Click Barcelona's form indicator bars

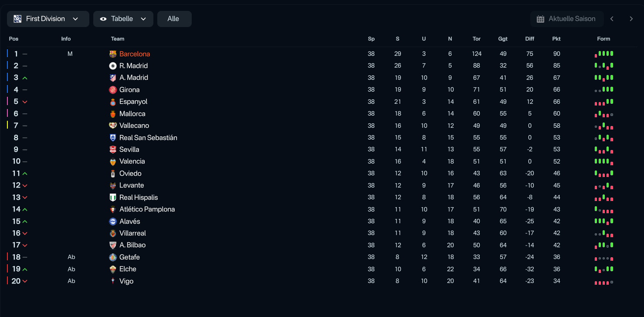604,54
